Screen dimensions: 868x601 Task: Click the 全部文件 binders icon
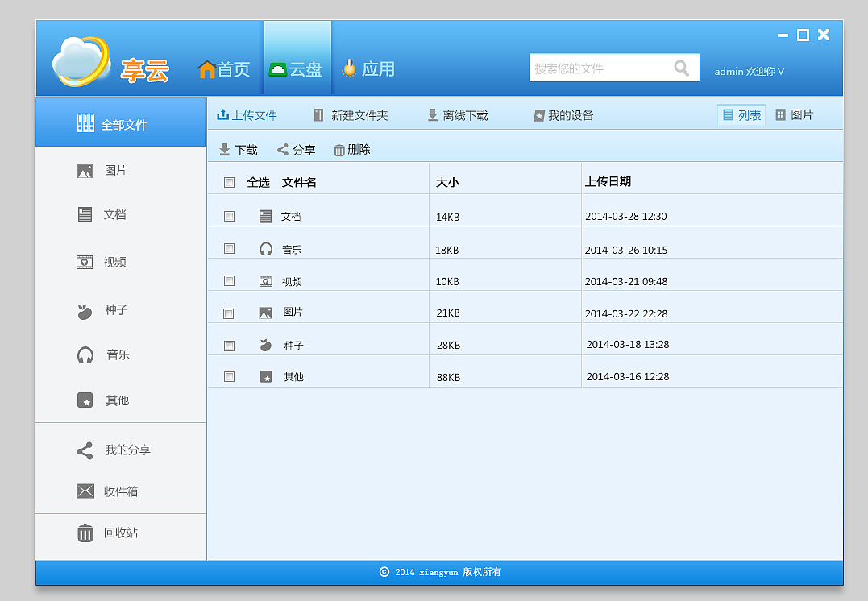tap(85, 122)
